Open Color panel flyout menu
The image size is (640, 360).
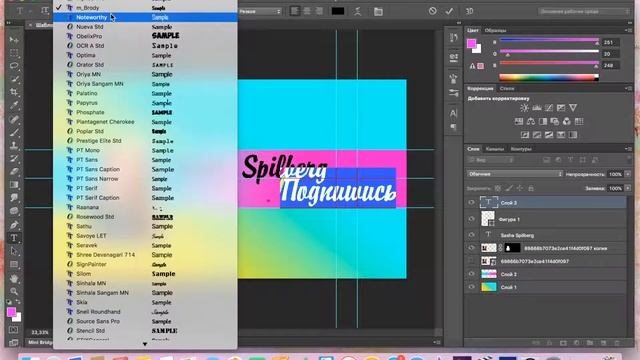(628, 30)
